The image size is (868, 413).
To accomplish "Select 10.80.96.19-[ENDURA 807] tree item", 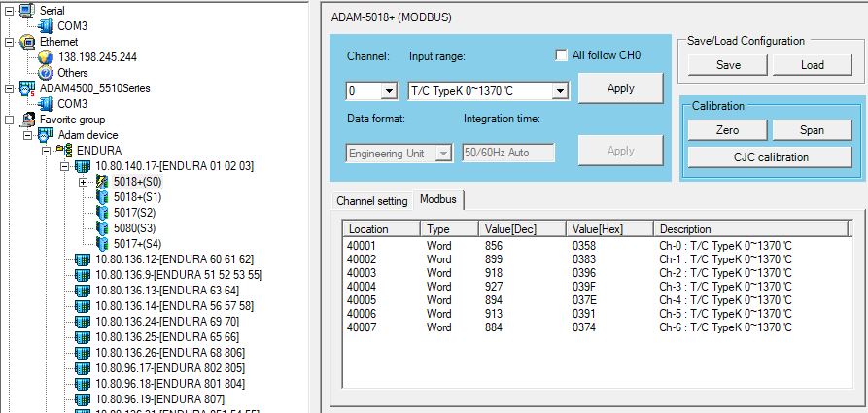I will [160, 398].
